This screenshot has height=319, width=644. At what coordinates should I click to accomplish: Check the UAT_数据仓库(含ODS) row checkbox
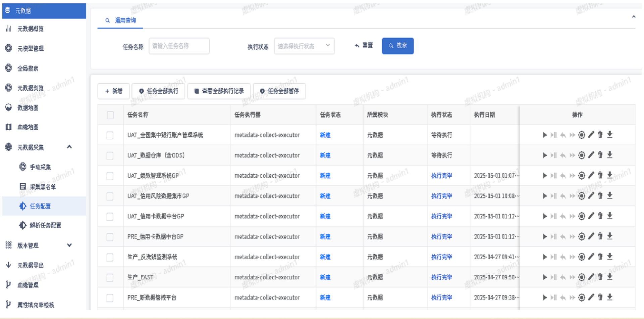[110, 156]
